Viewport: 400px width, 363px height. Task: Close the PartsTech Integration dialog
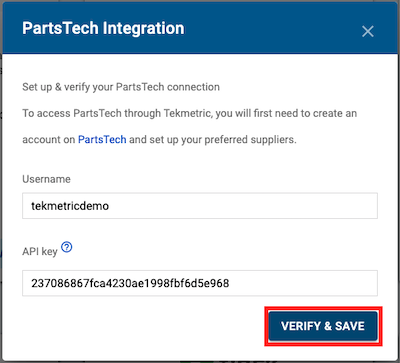tap(368, 32)
